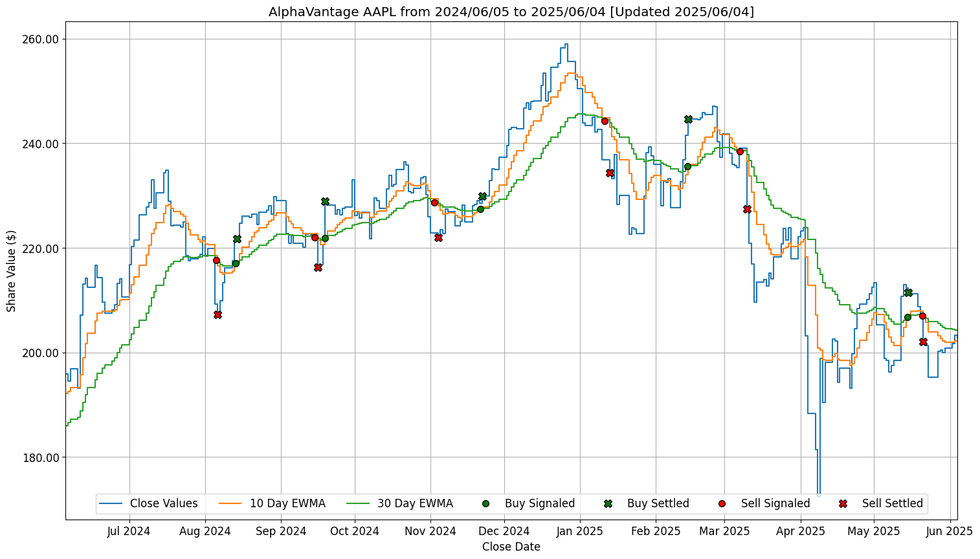This screenshot has height=559, width=980.
Task: Click the 'Jan 2025' x-axis tick label
Action: (x=580, y=531)
